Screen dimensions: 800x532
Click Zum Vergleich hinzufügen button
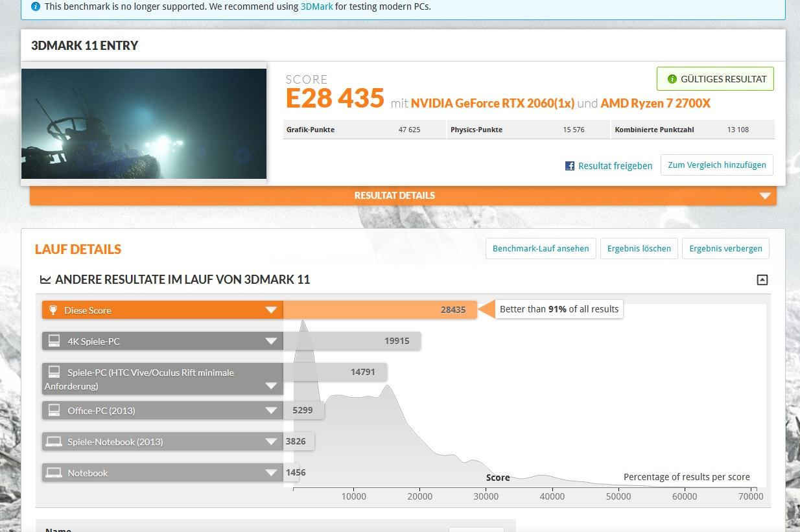pyautogui.click(x=717, y=165)
